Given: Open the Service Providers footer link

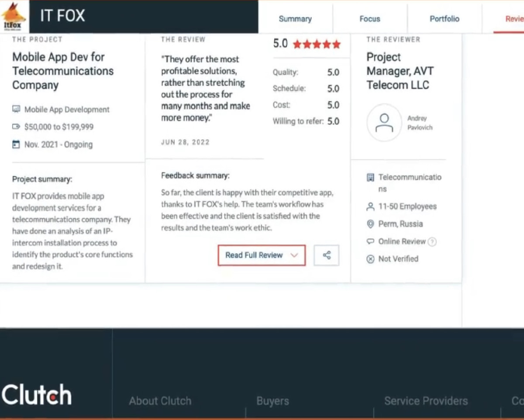Looking at the screenshot, I should (426, 401).
